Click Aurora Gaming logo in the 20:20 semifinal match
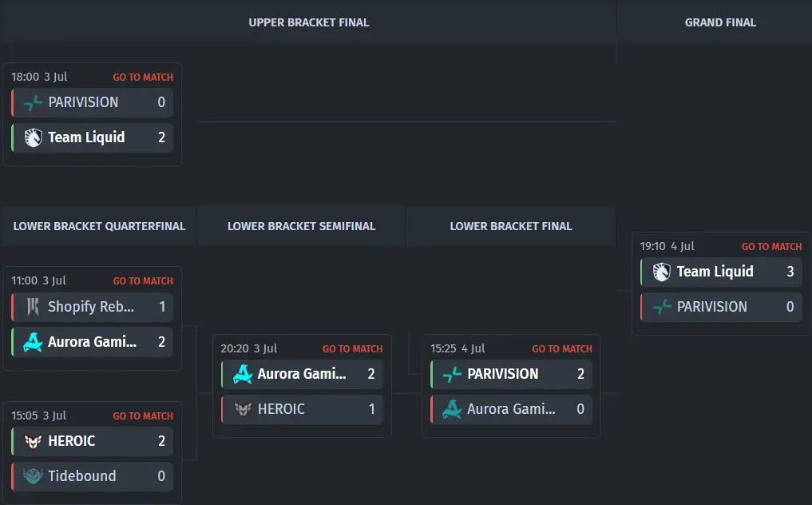 click(243, 374)
